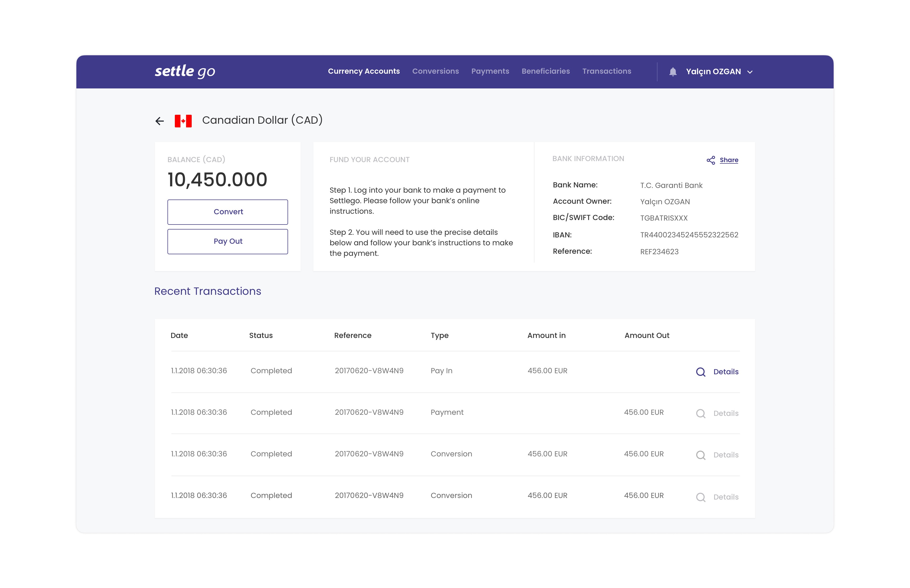Open the Beneficiaries tab

pyautogui.click(x=545, y=71)
